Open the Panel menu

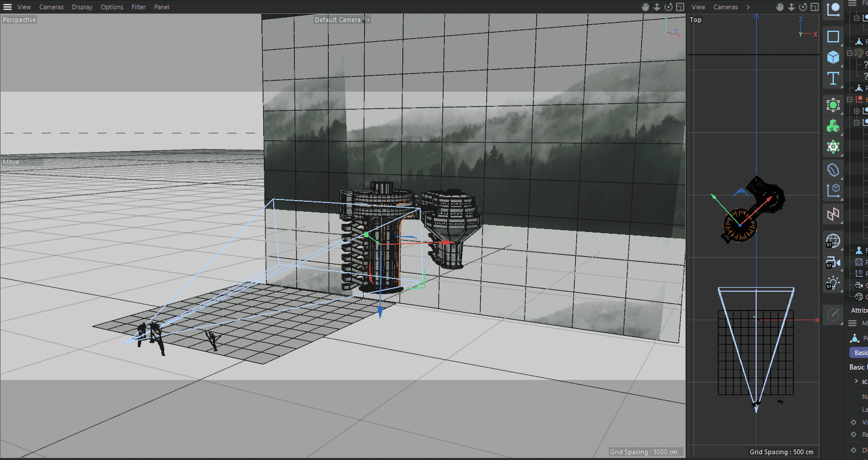pos(162,7)
